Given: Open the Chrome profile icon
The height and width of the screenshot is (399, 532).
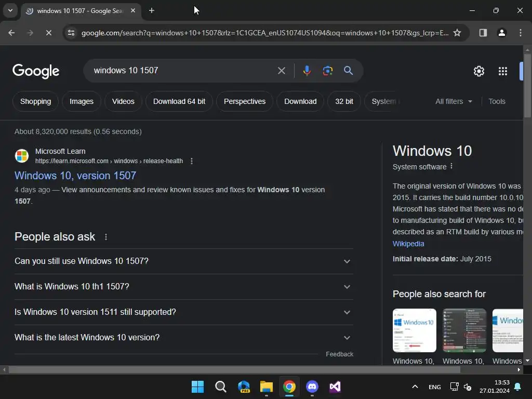Looking at the screenshot, I should click(x=501, y=33).
